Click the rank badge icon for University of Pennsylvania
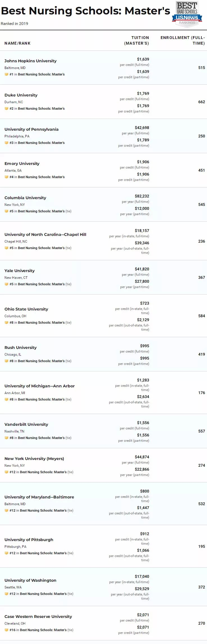This screenshot has width=207, height=644. click(6, 143)
